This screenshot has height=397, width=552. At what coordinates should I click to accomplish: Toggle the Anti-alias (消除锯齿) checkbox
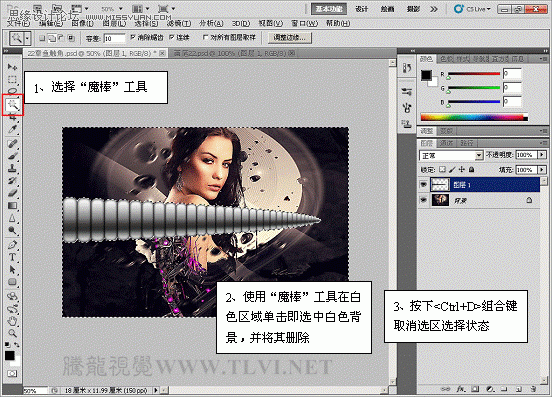point(133,37)
